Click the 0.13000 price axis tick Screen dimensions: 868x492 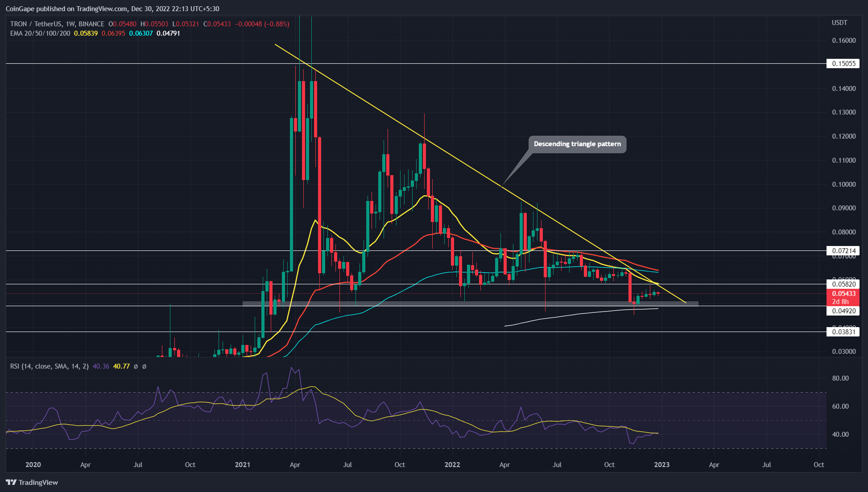[x=844, y=112]
